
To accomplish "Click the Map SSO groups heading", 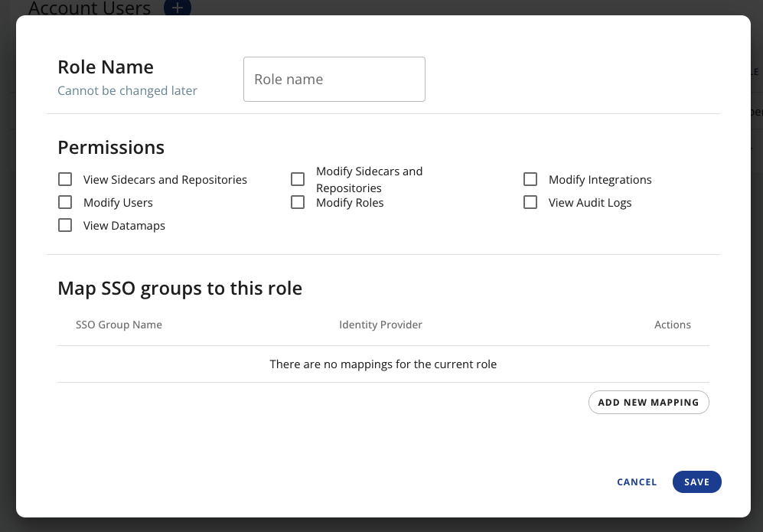I will tap(179, 288).
